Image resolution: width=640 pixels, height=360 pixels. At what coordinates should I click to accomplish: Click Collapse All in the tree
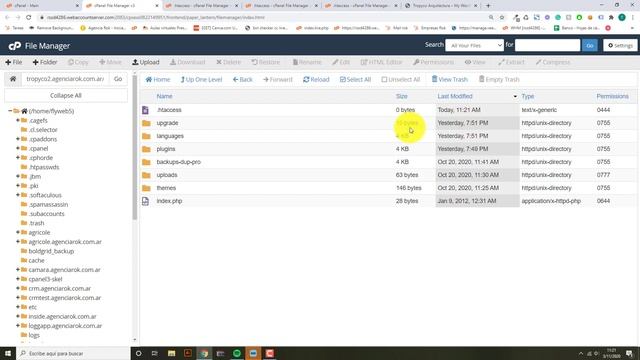point(66,95)
